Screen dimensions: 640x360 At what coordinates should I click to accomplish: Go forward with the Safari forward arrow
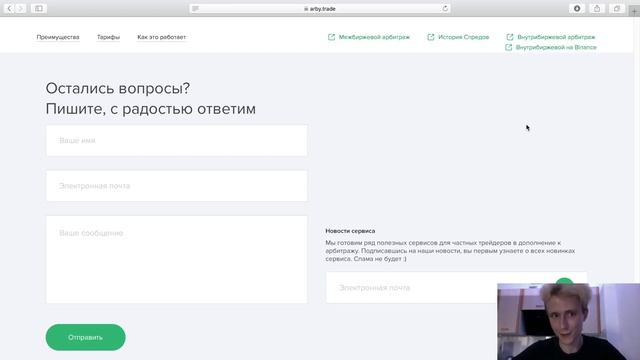[x=20, y=8]
